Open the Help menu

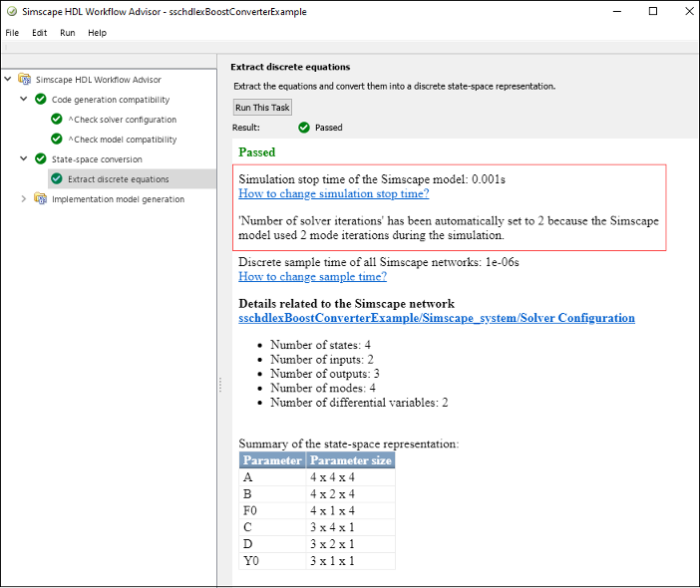(97, 33)
